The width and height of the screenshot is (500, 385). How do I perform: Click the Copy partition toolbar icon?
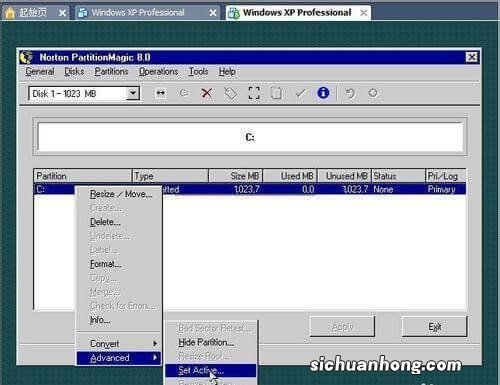coord(276,93)
